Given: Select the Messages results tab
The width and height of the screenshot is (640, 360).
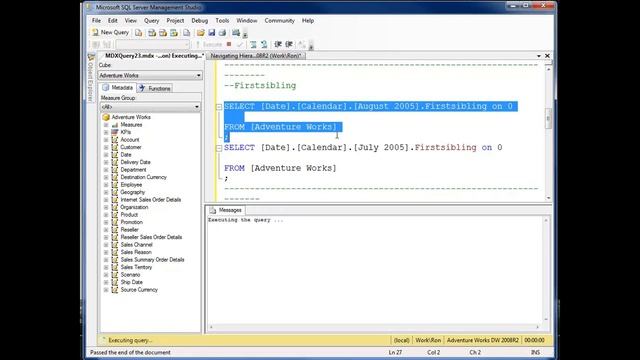Looking at the screenshot, I should [226, 210].
